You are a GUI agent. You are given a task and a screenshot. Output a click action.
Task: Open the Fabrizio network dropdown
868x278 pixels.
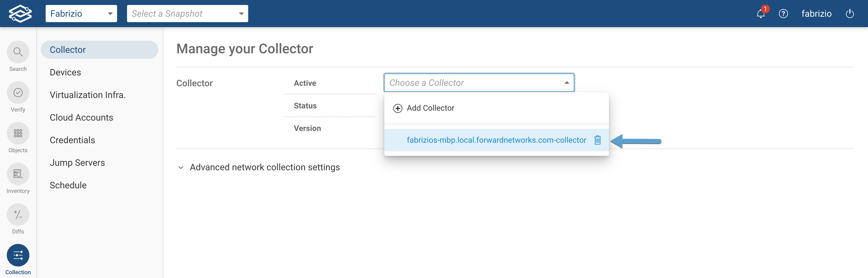click(81, 14)
